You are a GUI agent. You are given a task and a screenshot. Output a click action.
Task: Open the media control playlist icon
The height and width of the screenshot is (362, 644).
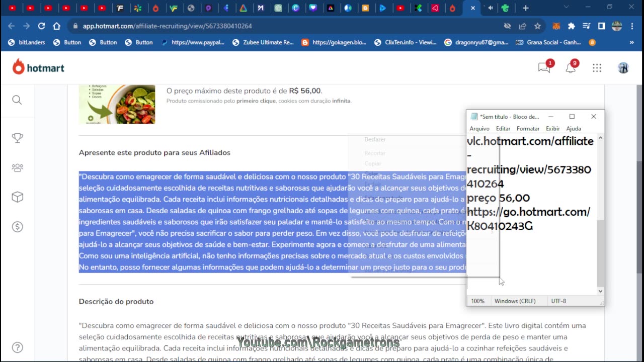(x=586, y=26)
